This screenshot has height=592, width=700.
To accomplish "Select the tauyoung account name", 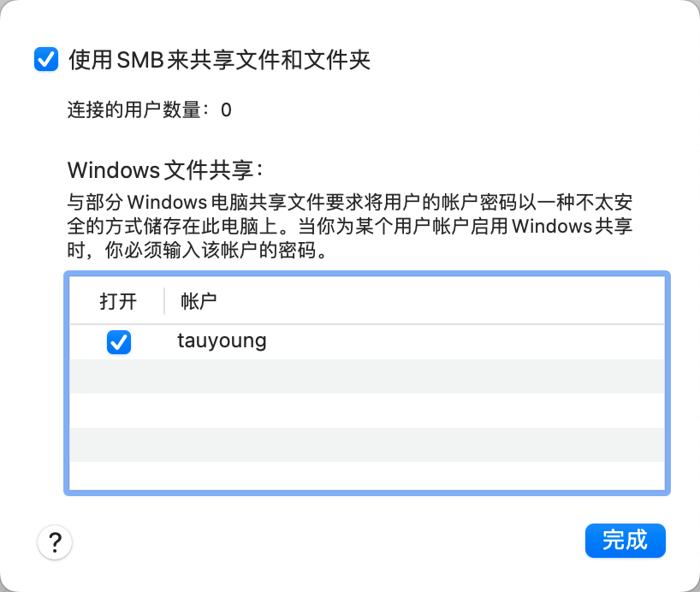I will coord(222,340).
